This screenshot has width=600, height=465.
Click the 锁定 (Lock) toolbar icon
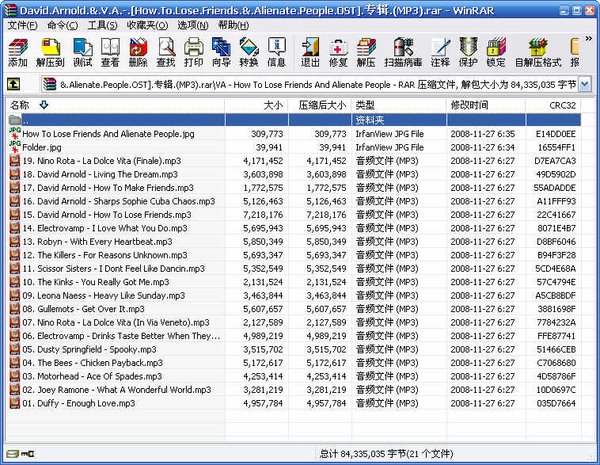click(496, 52)
